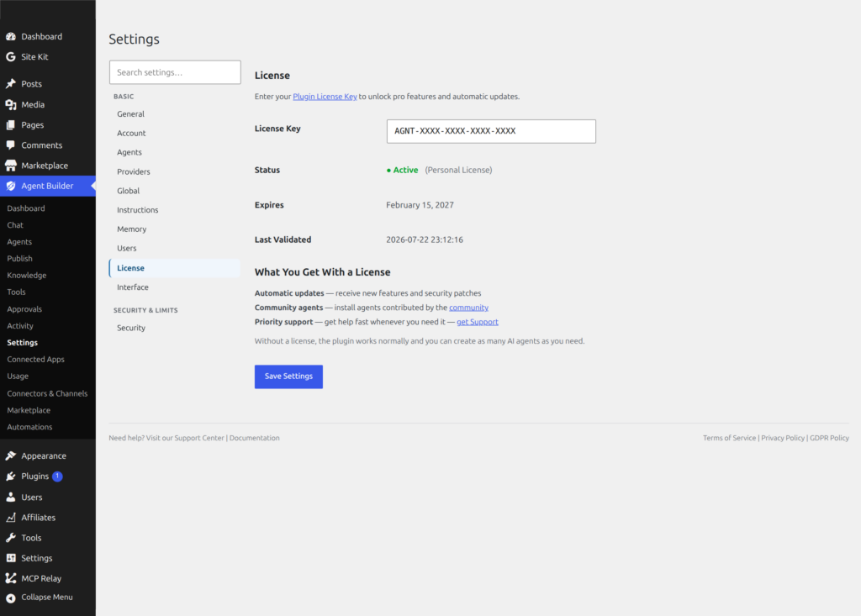Click the Users person icon

tap(10, 498)
